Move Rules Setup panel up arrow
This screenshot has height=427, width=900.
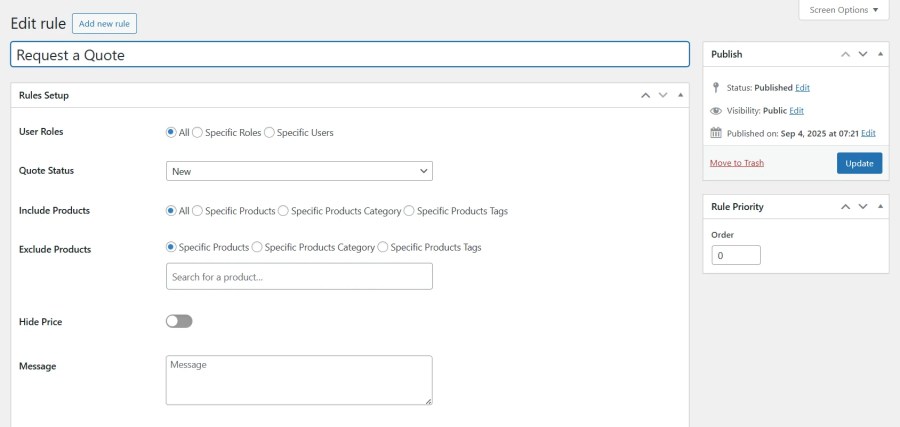click(x=646, y=95)
